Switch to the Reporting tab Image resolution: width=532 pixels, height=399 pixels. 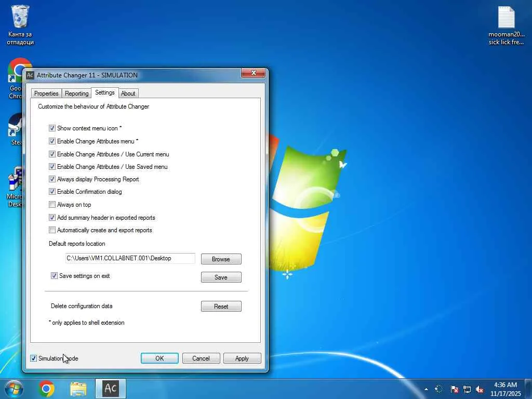(77, 94)
